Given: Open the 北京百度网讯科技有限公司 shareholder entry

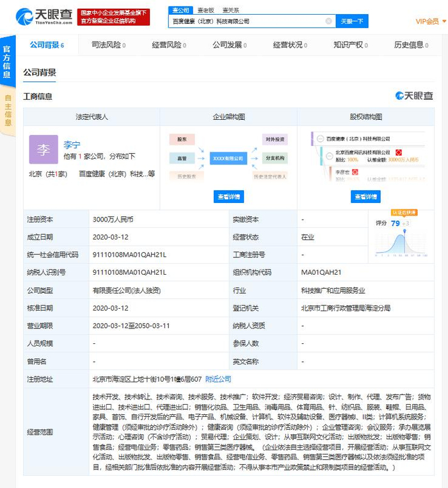Looking at the screenshot, I should point(362,152).
